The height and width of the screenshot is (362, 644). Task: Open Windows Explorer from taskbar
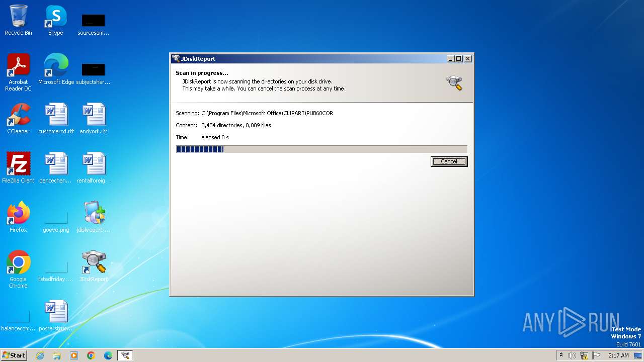point(57,355)
